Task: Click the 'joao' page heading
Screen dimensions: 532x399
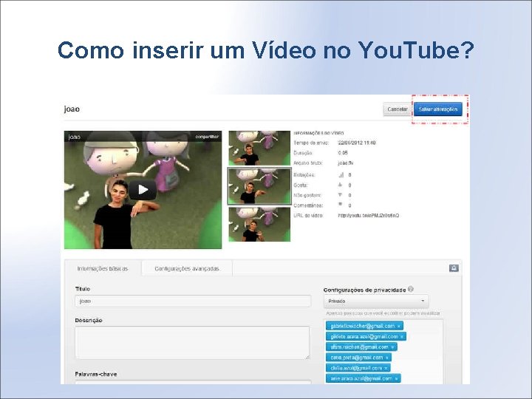Action: click(x=72, y=109)
